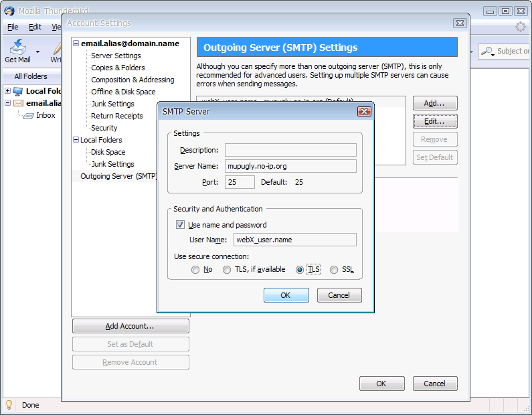Viewport: 532px width, 415px height.
Task: Collapse Local Folders in settings tree
Action: click(x=76, y=140)
